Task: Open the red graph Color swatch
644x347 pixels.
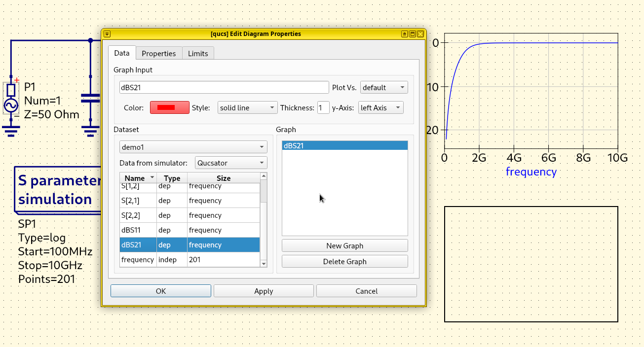Action: coord(169,108)
